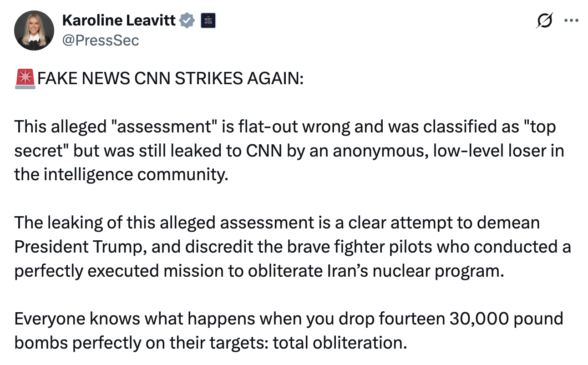Click the red siren emoji
Image resolution: width=588 pixels, height=365 pixels.
click(x=25, y=79)
